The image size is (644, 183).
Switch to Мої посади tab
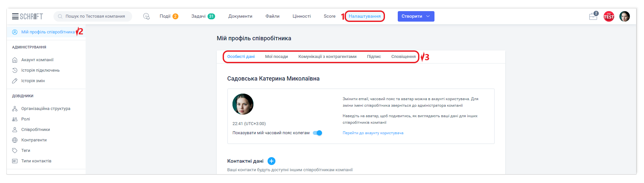(x=276, y=57)
